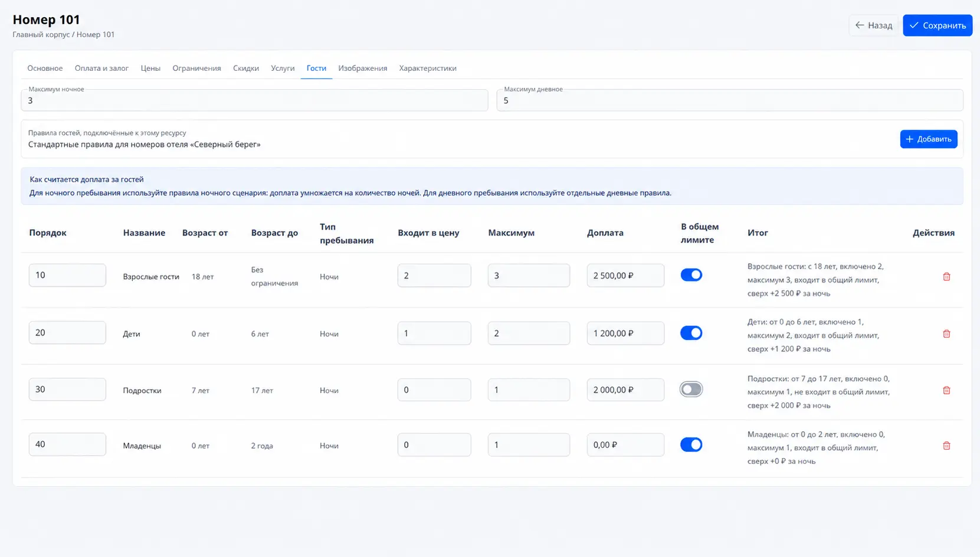Click the Стандартные правила guest rules text

point(144,145)
